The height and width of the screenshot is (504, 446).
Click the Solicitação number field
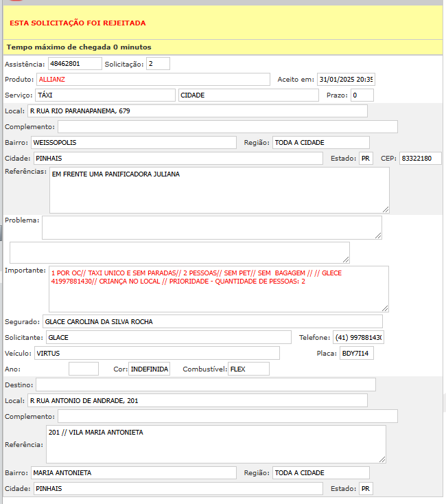click(x=158, y=64)
